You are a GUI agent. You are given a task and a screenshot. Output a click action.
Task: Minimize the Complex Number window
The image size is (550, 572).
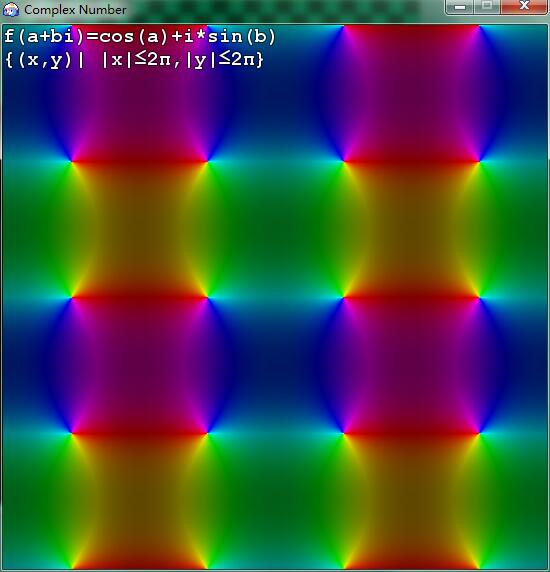(x=459, y=7)
